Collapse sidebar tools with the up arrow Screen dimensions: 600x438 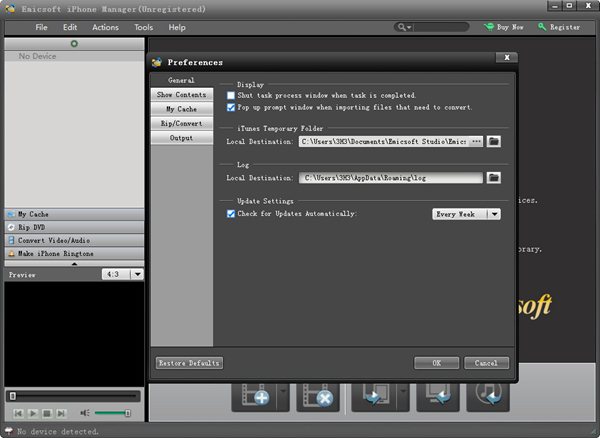click(74, 264)
